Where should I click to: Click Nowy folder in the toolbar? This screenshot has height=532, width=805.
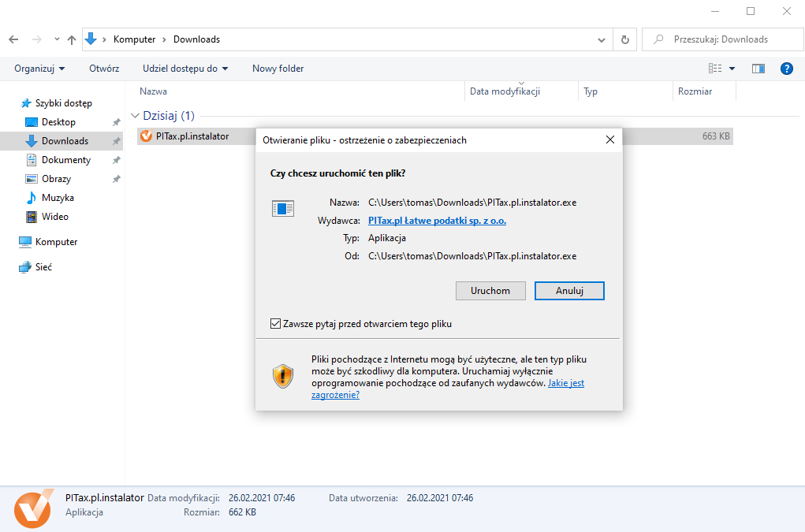[x=278, y=69]
